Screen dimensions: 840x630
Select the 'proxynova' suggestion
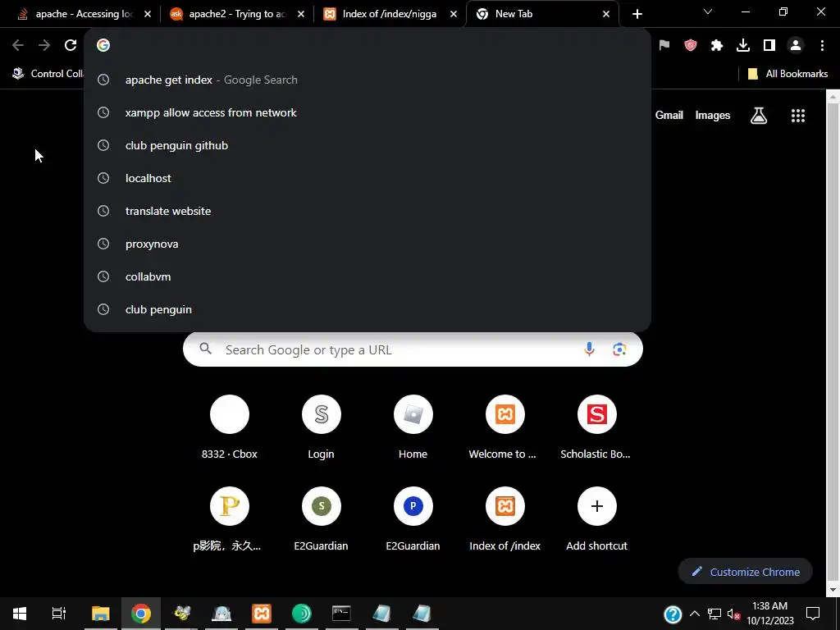[367, 244]
